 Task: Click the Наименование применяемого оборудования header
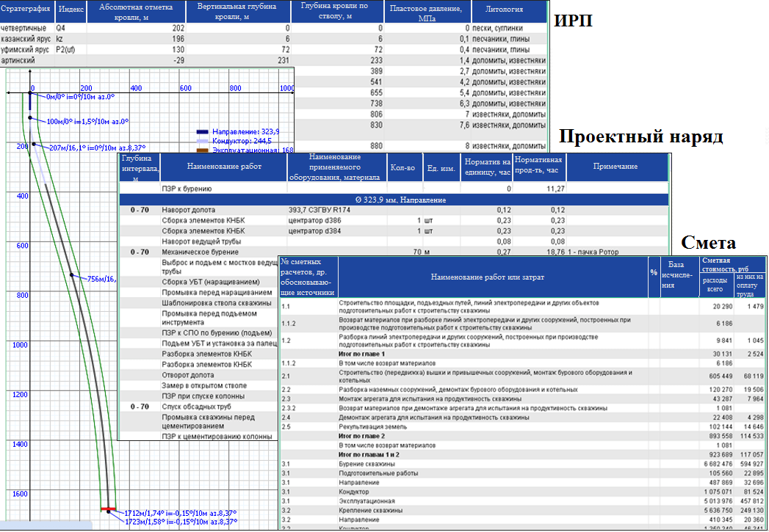[337, 167]
